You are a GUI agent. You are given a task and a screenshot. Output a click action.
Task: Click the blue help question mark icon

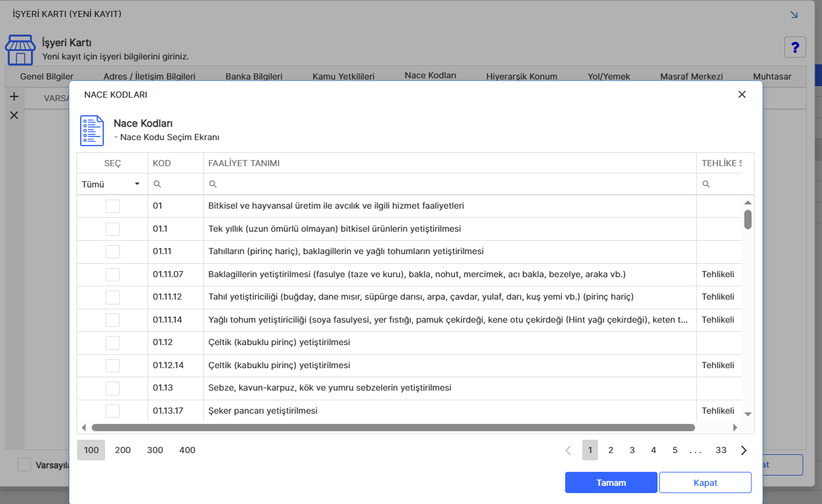(795, 47)
